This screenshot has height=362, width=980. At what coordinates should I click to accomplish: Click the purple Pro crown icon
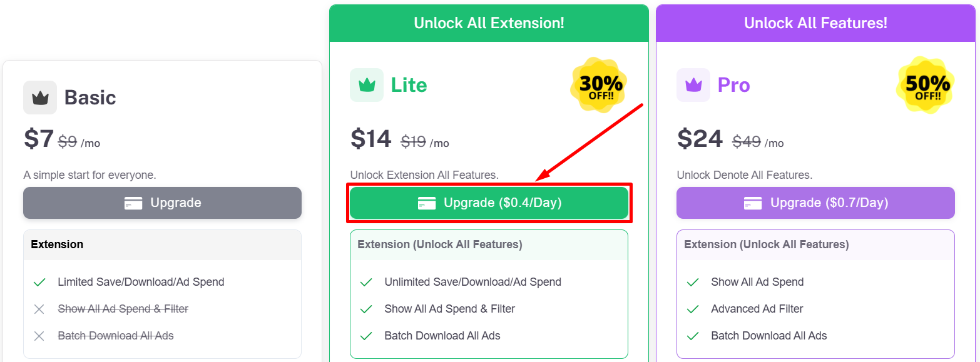(693, 85)
